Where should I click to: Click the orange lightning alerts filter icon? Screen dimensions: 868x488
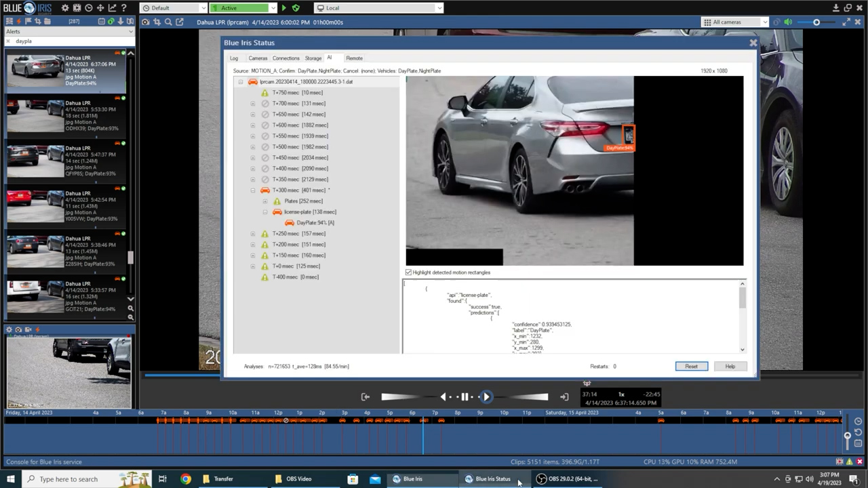[20, 22]
